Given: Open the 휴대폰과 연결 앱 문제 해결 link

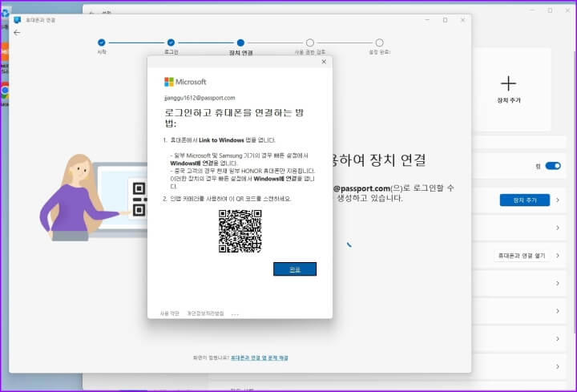Looking at the screenshot, I should coord(260,358).
